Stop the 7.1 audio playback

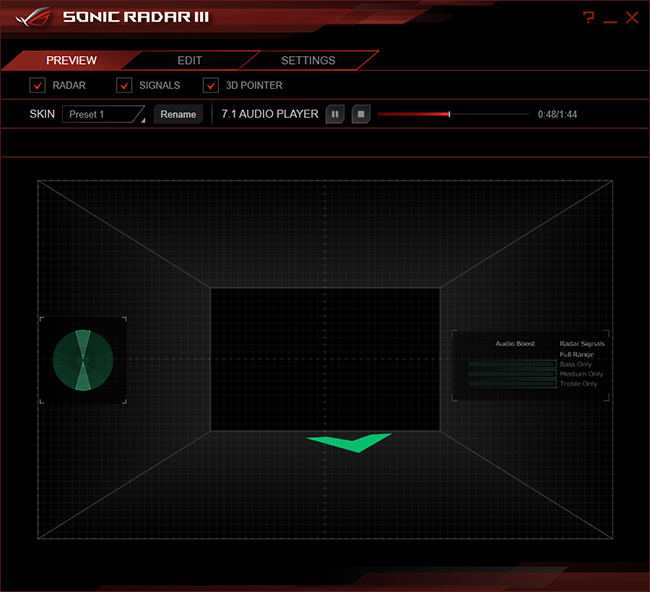(361, 114)
